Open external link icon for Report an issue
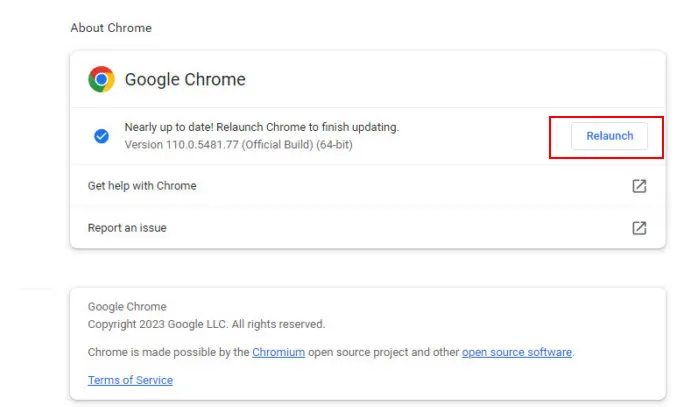This screenshot has width=700, height=407. coord(639,228)
